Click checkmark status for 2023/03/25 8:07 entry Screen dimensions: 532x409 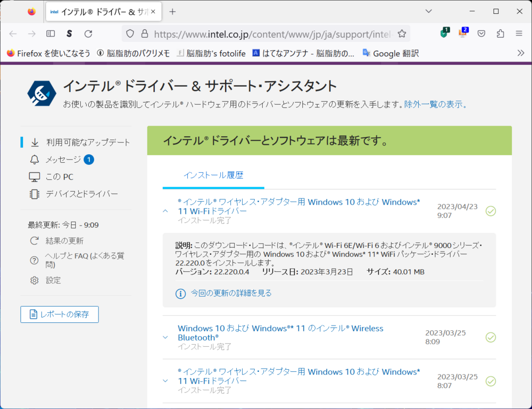(491, 381)
